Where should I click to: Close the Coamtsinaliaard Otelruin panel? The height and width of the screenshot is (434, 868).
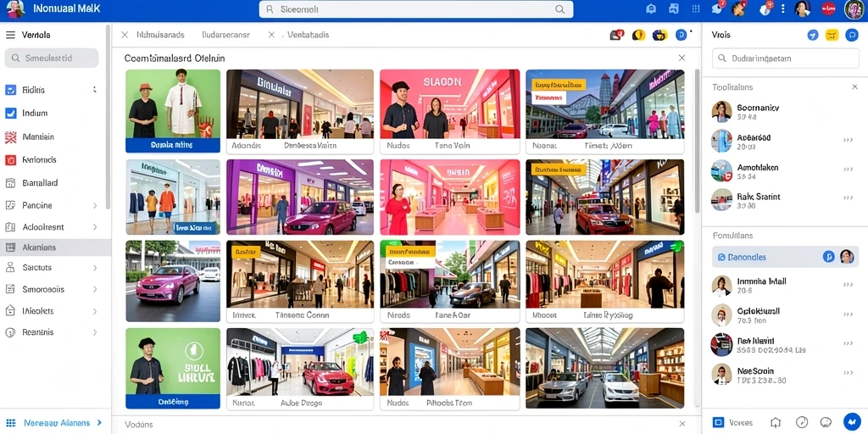682,58
